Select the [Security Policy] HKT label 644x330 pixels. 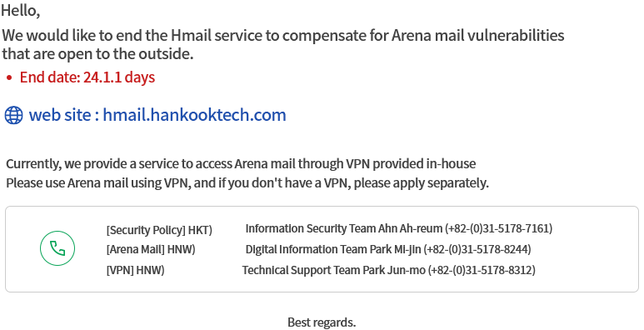click(x=159, y=230)
